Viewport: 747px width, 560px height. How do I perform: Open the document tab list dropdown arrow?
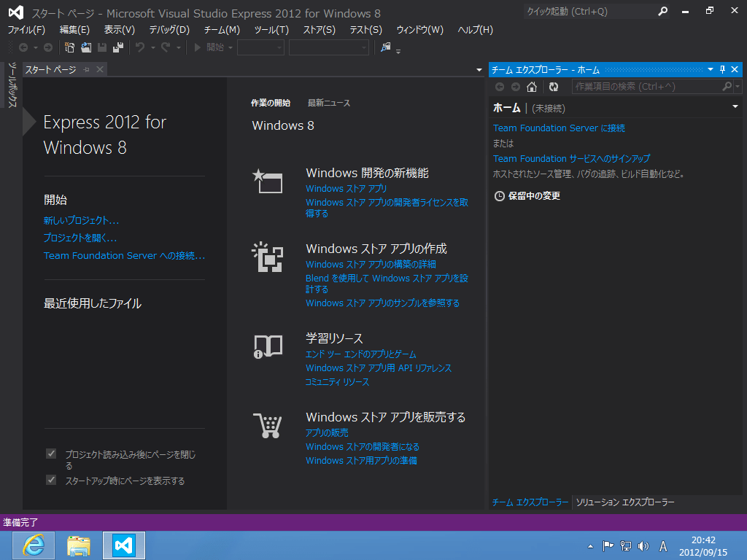(x=479, y=70)
